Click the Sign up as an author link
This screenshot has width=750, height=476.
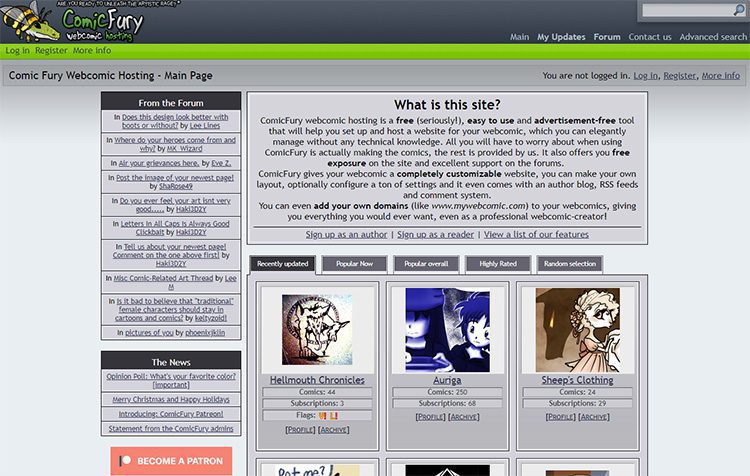coord(347,234)
